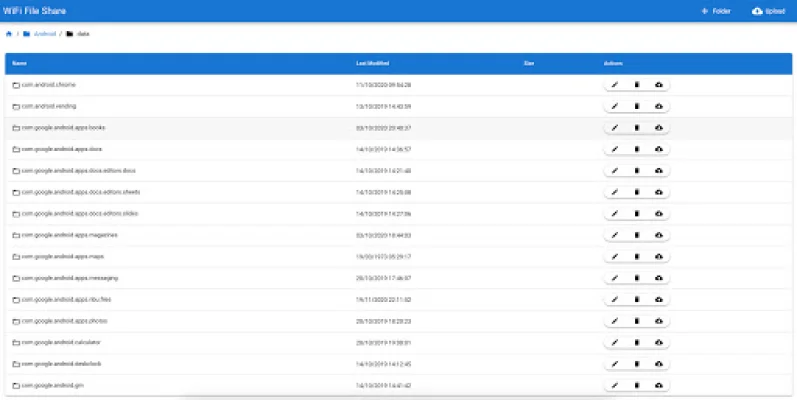Click the Size column header
This screenshot has width=797, height=400.
click(529, 63)
